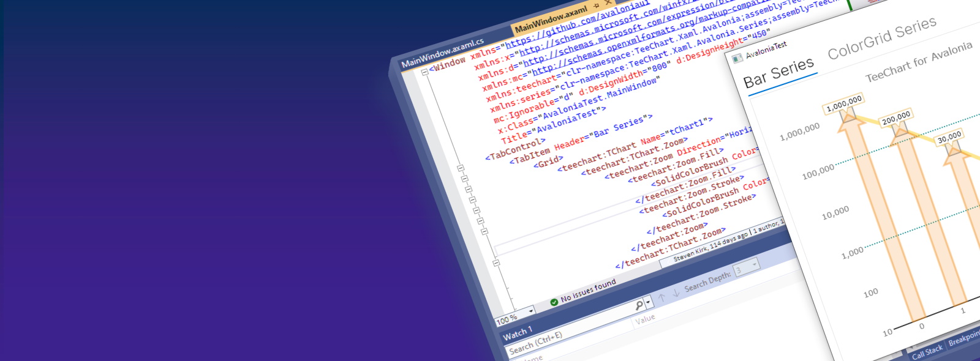
Task: Collapse the opening teechart:Zoom.Stroke block
Action: tap(496, 263)
